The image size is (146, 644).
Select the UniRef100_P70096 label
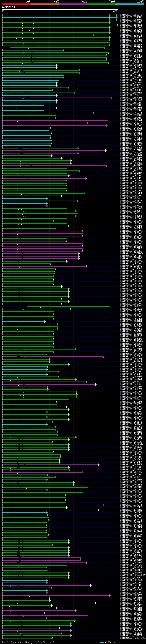click(x=131, y=352)
